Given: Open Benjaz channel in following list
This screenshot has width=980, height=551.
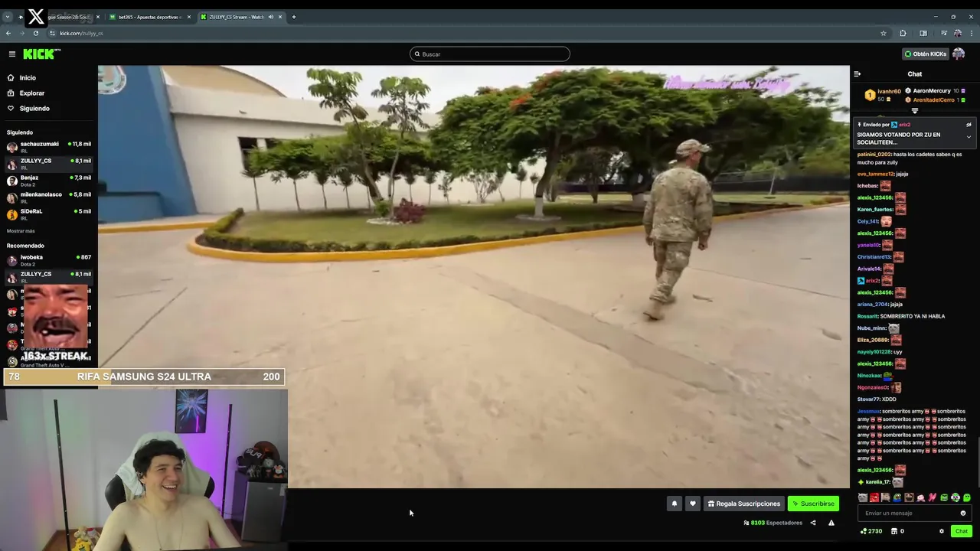Looking at the screenshot, I should click(x=49, y=180).
